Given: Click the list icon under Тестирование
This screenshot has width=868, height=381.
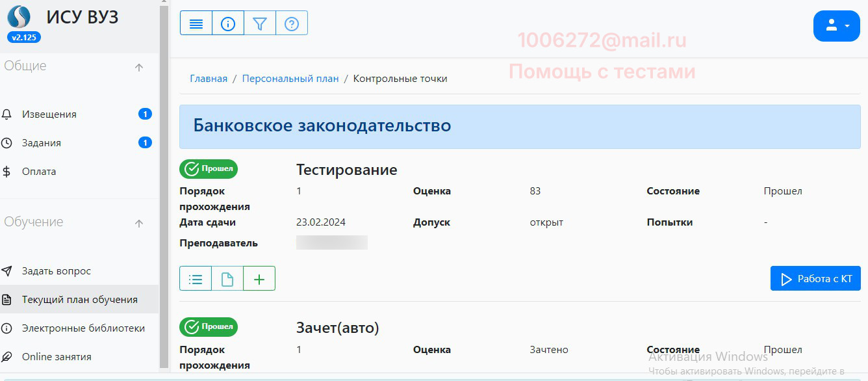Looking at the screenshot, I should [x=196, y=279].
